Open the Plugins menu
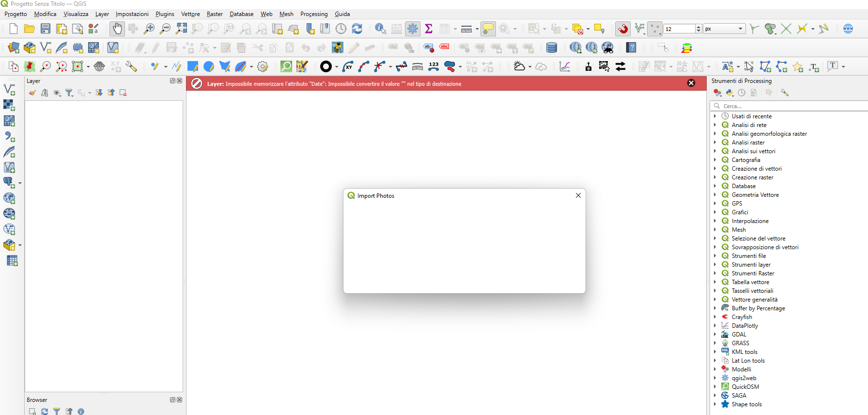This screenshot has height=415, width=868. pyautogui.click(x=165, y=14)
